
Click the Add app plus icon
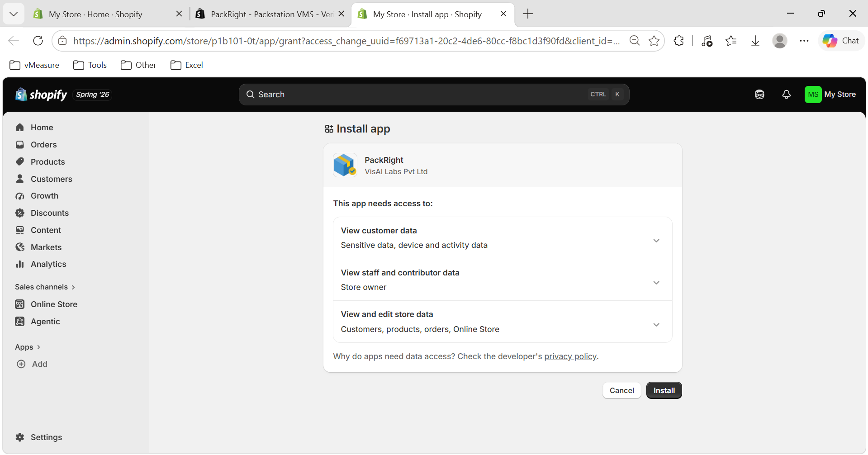[x=21, y=364]
